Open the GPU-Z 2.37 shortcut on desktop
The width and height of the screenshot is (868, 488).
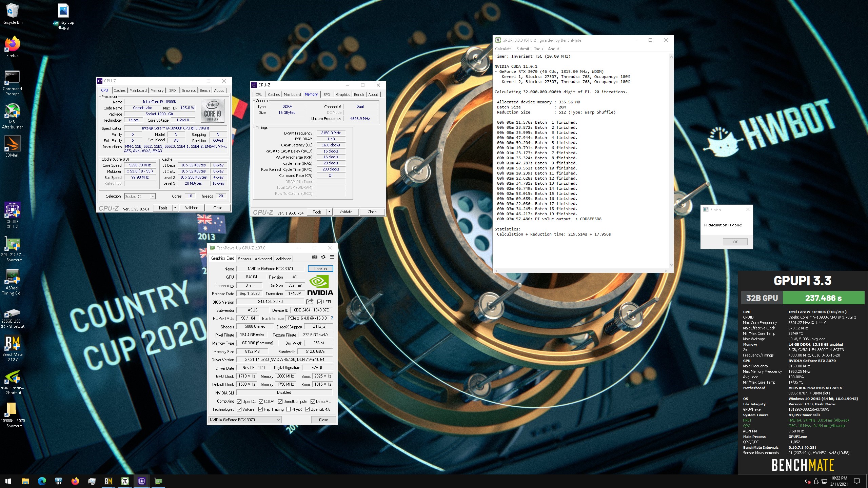coord(13,249)
